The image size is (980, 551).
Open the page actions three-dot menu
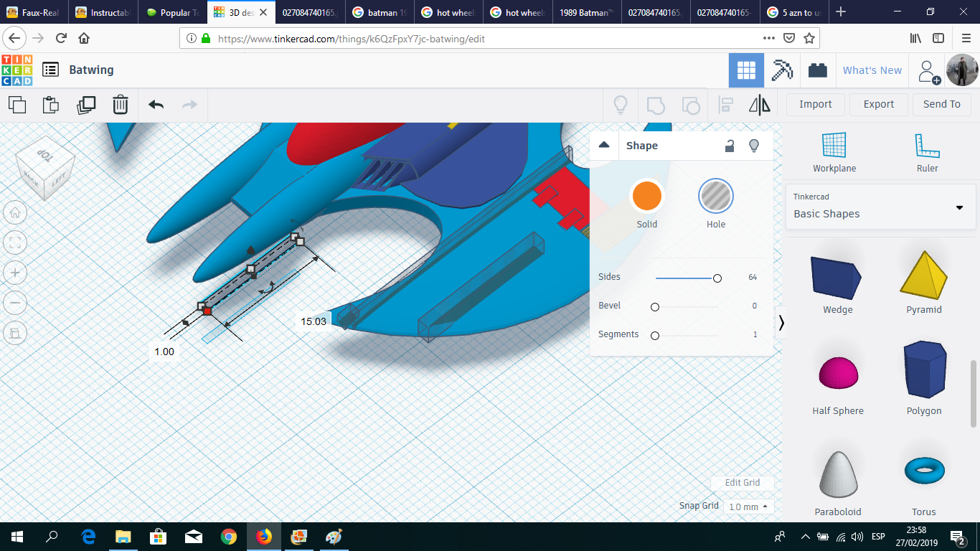[x=769, y=38]
